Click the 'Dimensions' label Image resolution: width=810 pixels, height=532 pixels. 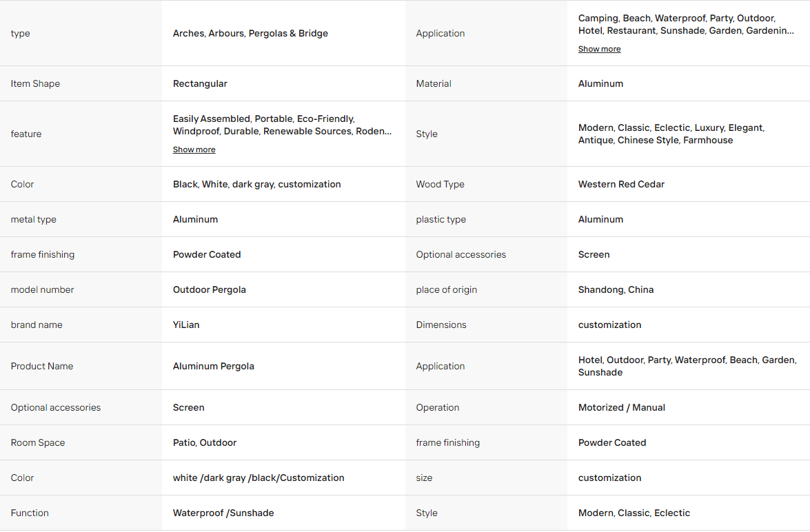click(x=441, y=325)
